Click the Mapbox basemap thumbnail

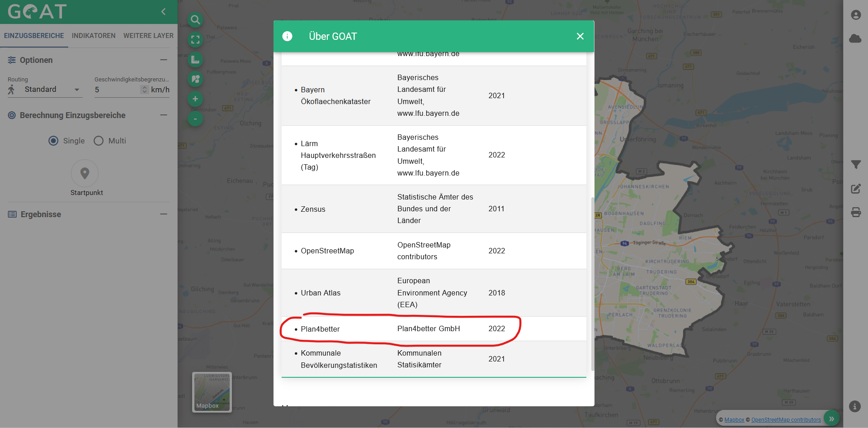211,392
